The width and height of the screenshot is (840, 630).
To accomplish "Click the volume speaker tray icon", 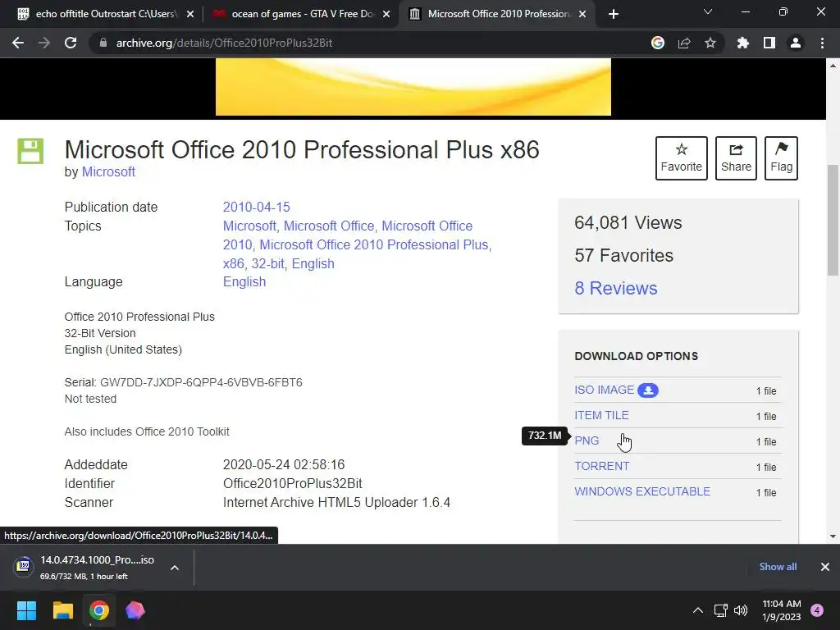I will (x=741, y=610).
